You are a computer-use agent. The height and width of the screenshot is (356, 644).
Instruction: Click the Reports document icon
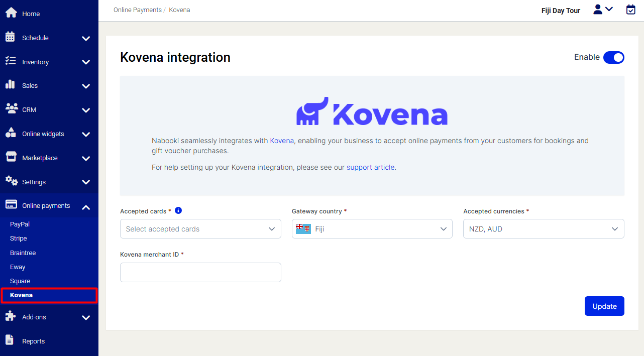coord(10,340)
